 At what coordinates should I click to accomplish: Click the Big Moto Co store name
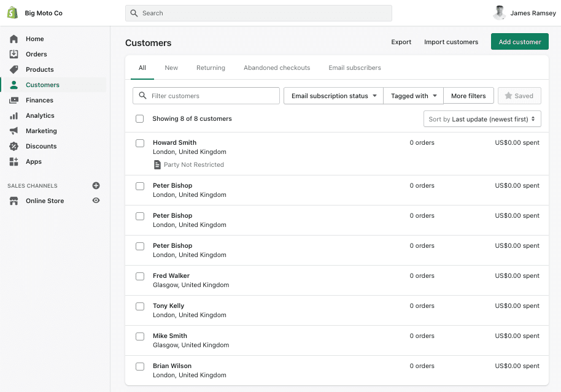(44, 13)
